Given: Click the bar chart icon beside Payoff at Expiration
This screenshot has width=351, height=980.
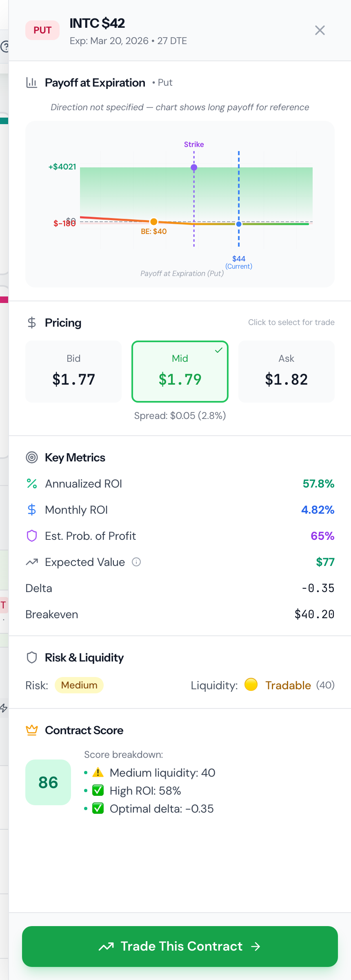Looking at the screenshot, I should pos(32,82).
